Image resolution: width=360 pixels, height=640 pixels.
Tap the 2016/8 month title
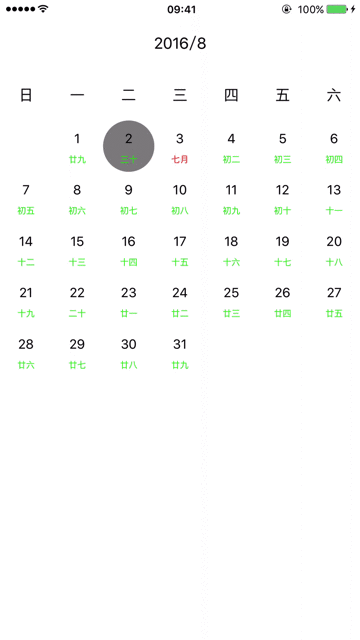(180, 44)
